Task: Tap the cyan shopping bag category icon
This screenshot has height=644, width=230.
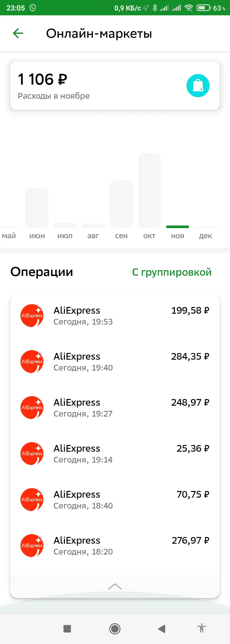Action: pos(198,86)
